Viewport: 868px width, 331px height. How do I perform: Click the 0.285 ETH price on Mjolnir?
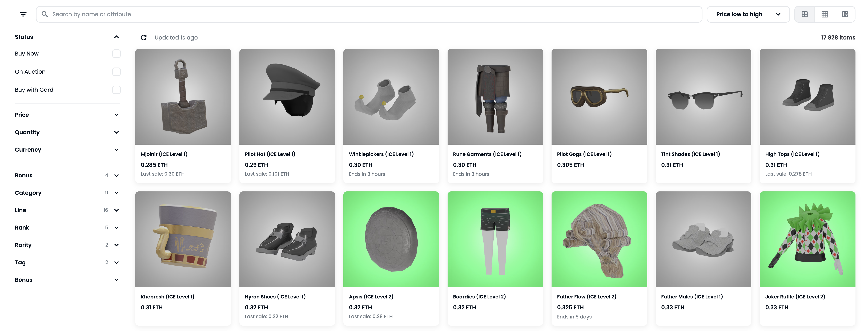point(154,165)
